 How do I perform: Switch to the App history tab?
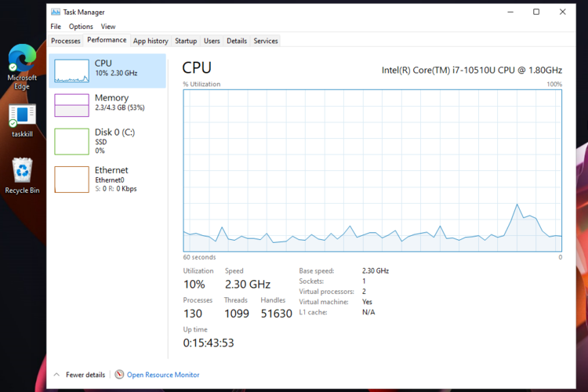click(151, 41)
